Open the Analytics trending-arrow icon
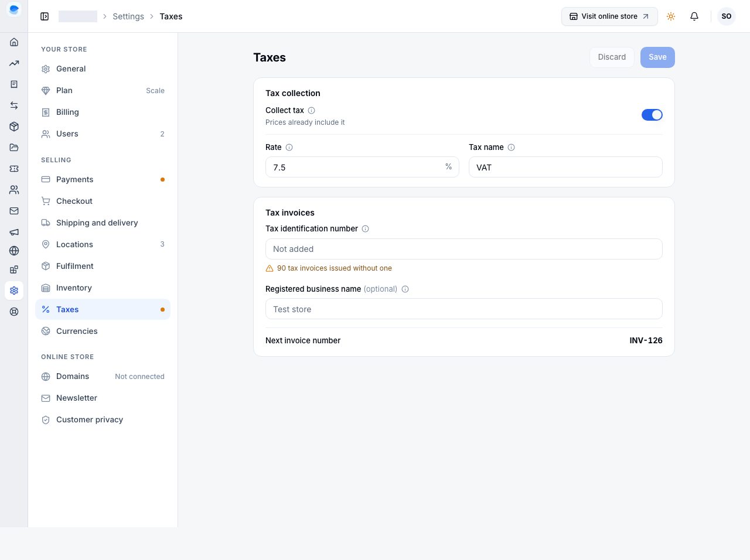 pos(14,63)
